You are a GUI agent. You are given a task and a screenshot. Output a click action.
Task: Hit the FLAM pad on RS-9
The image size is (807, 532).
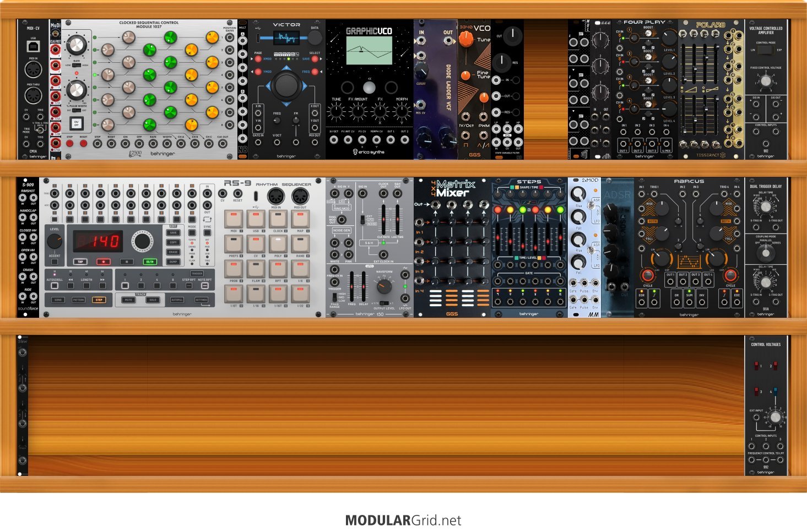256,268
